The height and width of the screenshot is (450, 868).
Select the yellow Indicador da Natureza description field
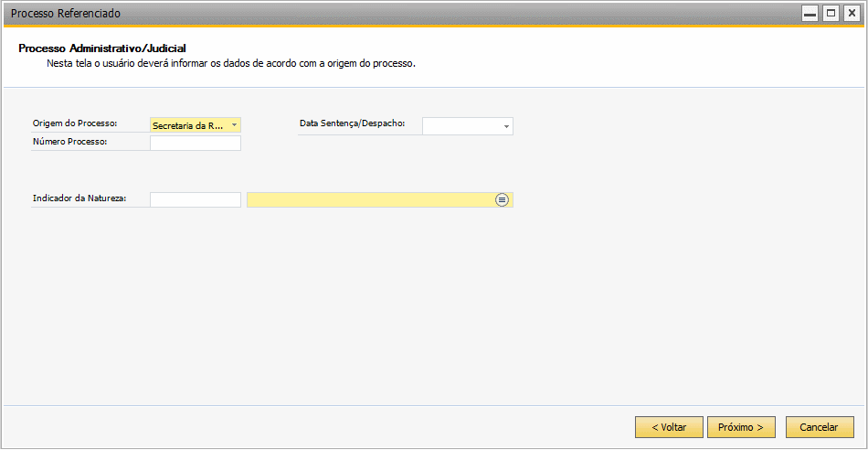[x=380, y=199]
